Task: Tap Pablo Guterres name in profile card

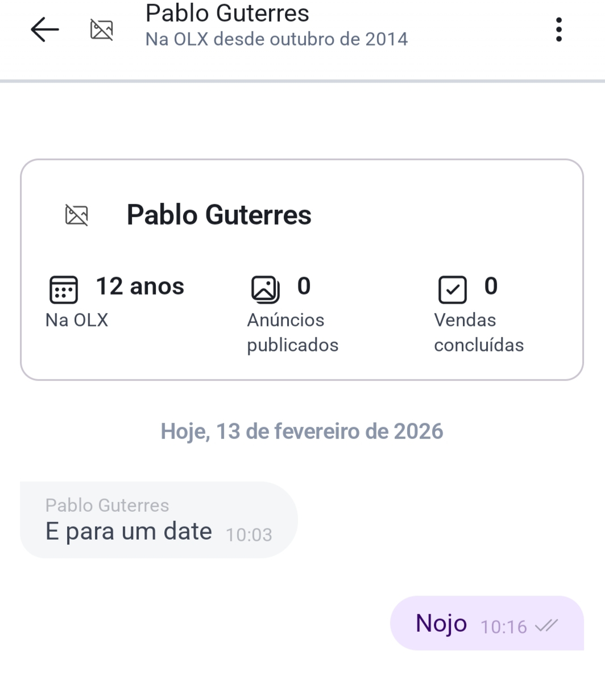Action: pyautogui.click(x=219, y=215)
